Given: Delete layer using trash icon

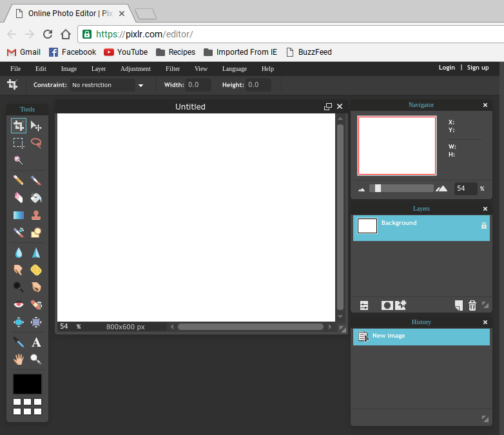Looking at the screenshot, I should (x=472, y=305).
